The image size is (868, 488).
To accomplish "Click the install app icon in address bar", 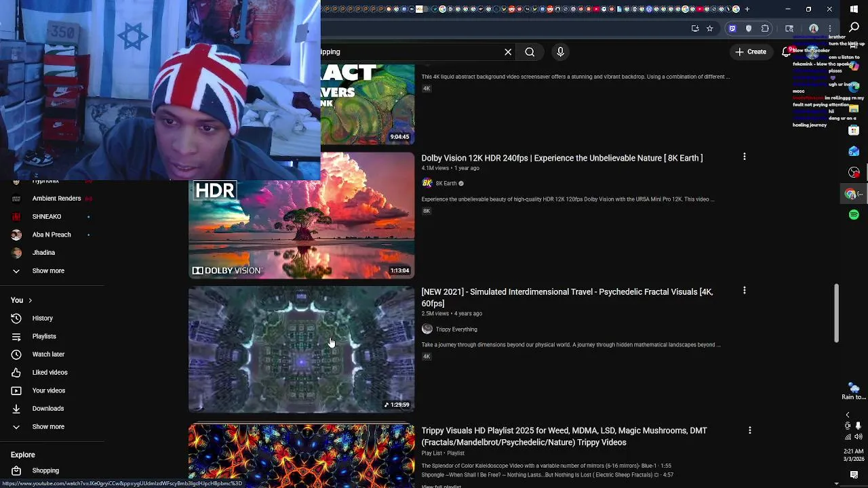I will [x=695, y=28].
